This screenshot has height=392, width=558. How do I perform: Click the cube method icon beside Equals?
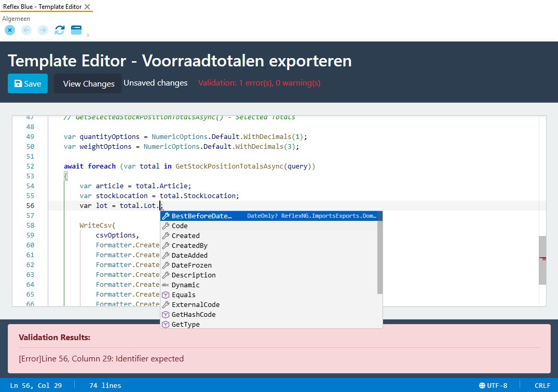coord(166,295)
